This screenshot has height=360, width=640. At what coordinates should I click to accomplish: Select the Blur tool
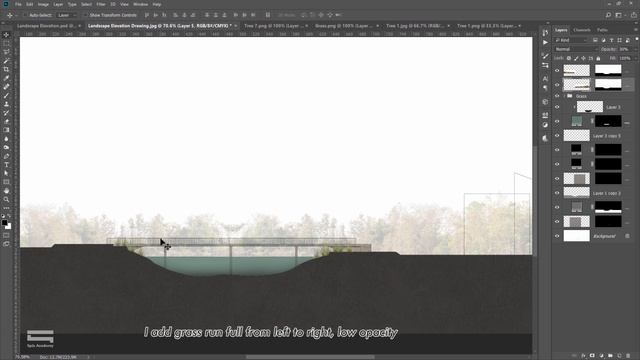[6, 139]
